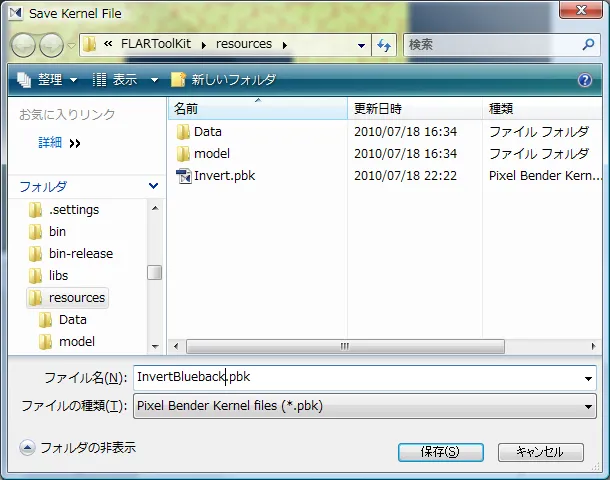
Task: Click フォルダの非表示 hide folders toggle
Action: coord(78,448)
